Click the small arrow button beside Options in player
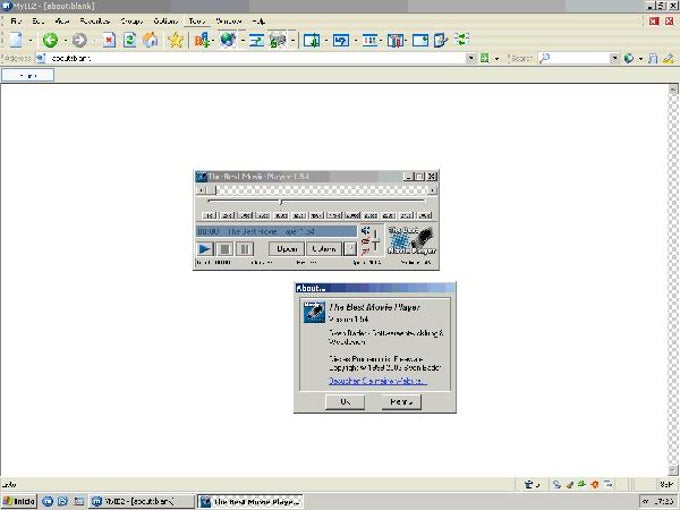The image size is (680, 510). pos(350,249)
